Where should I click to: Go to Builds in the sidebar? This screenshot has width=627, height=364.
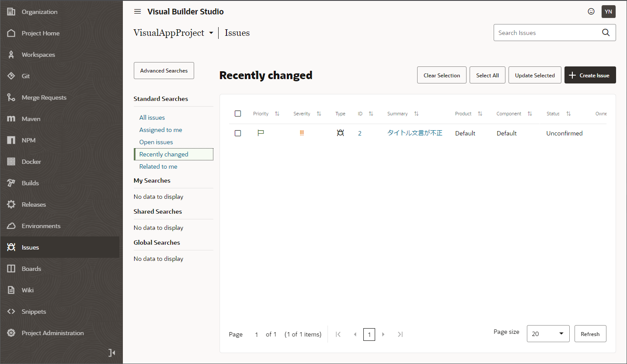[x=30, y=183]
